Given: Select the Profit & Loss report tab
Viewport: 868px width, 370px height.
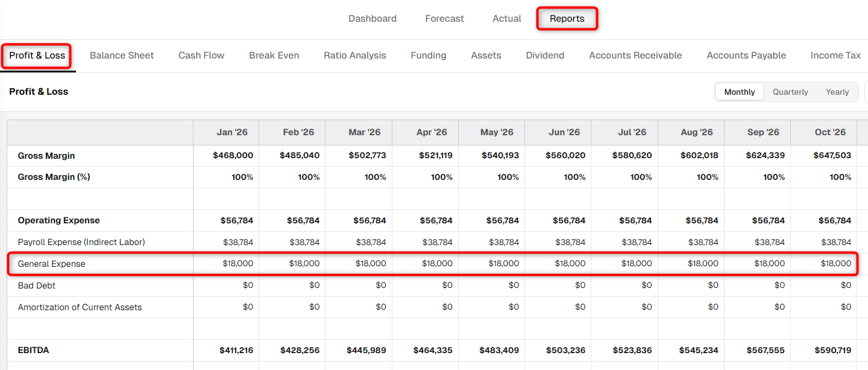Looking at the screenshot, I should [37, 56].
